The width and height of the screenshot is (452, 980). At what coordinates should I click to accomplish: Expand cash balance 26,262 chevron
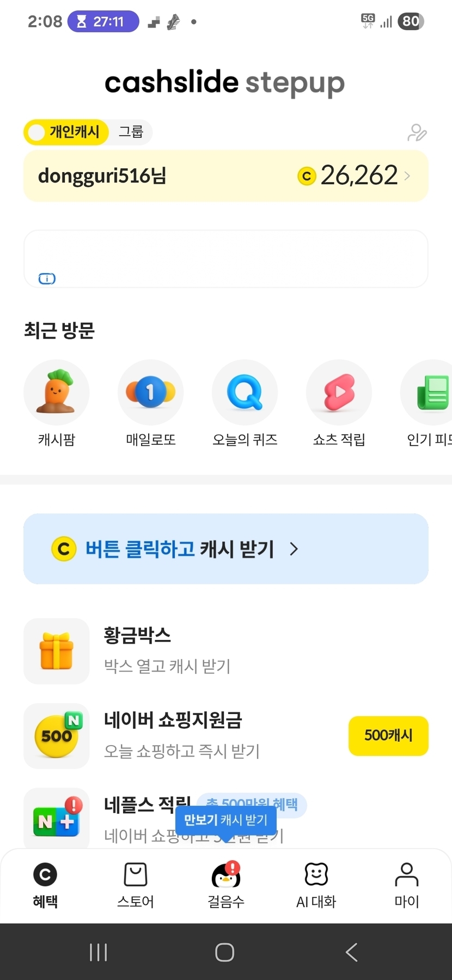(x=407, y=176)
